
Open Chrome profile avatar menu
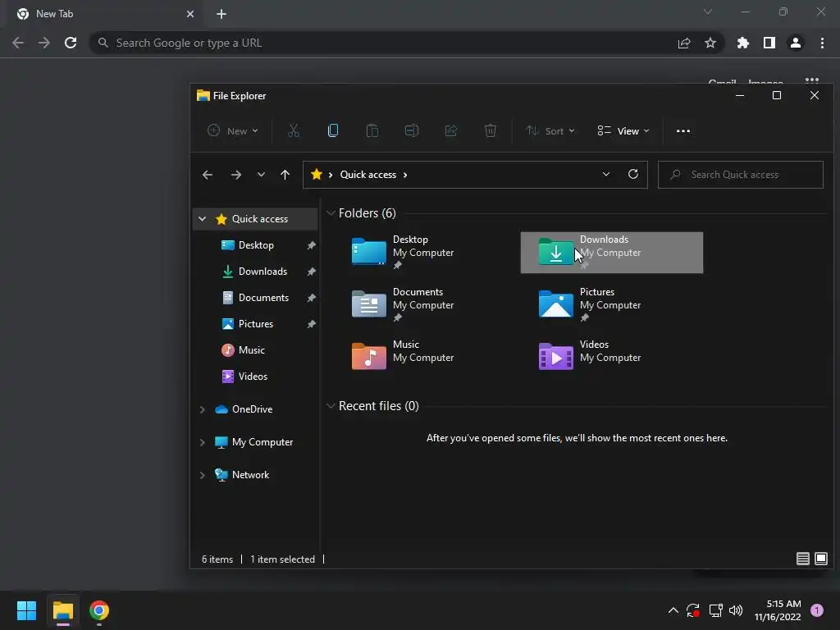796,43
